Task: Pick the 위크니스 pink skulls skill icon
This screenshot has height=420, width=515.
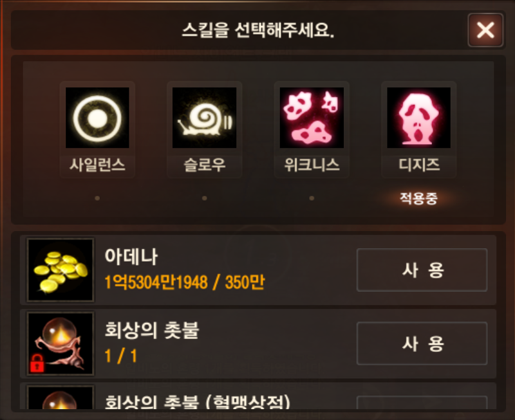Action: 312,118
